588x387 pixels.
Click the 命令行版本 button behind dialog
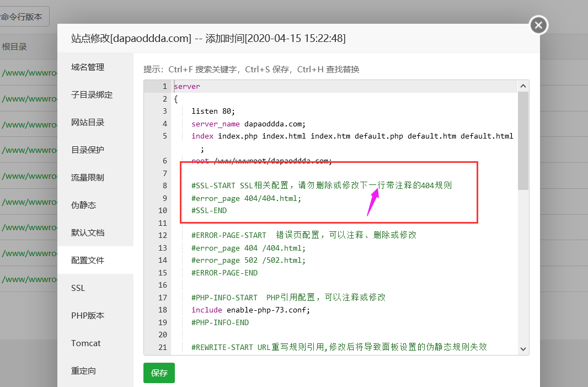22,17
